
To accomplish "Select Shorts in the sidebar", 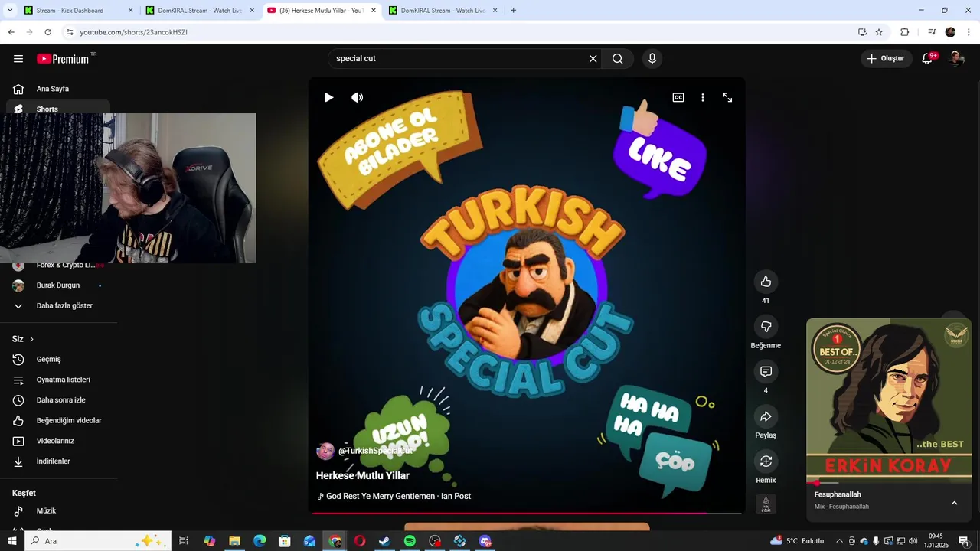I will point(58,108).
